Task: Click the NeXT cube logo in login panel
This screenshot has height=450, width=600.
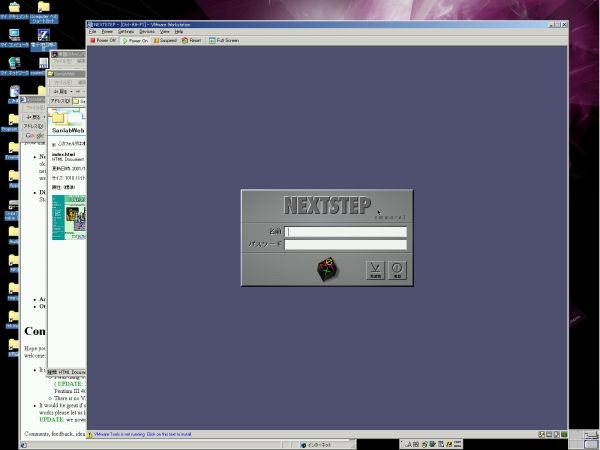Action: [x=327, y=269]
